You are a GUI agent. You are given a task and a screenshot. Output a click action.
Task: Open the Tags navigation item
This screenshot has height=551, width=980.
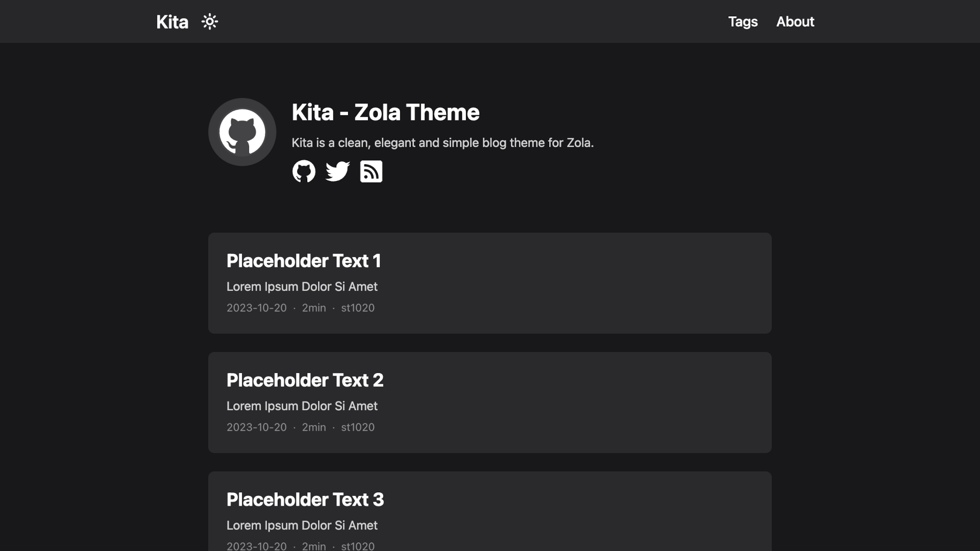point(743,21)
